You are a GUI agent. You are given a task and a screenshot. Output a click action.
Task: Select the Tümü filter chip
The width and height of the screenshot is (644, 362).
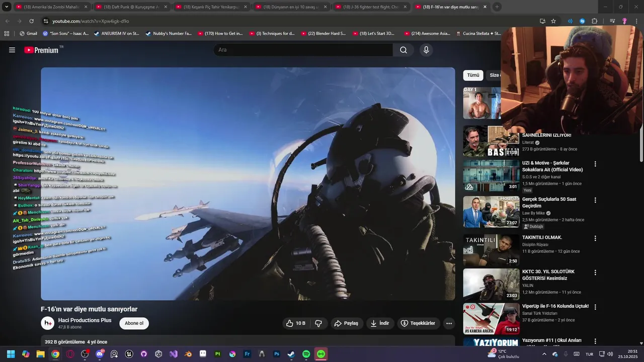tap(473, 75)
